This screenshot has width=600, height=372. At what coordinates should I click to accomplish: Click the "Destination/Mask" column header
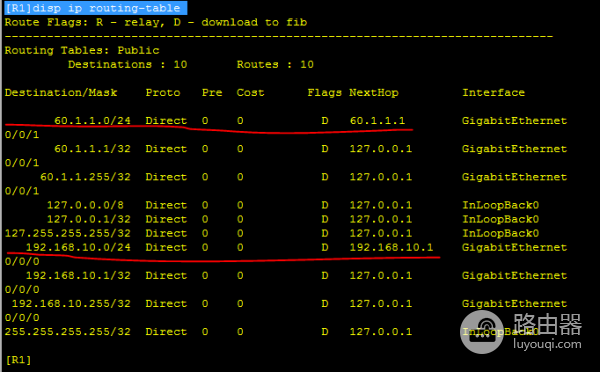pyautogui.click(x=61, y=93)
